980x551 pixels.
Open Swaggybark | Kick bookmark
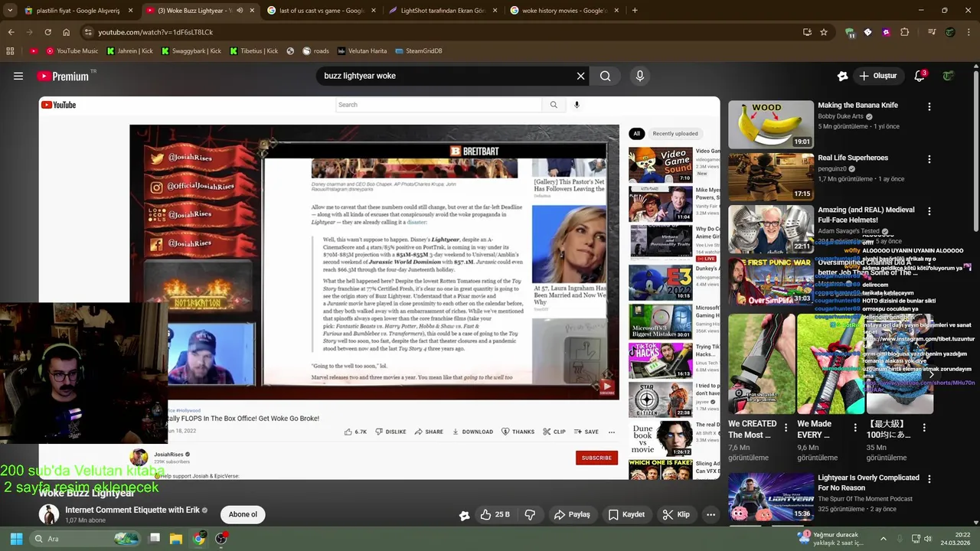(x=191, y=51)
